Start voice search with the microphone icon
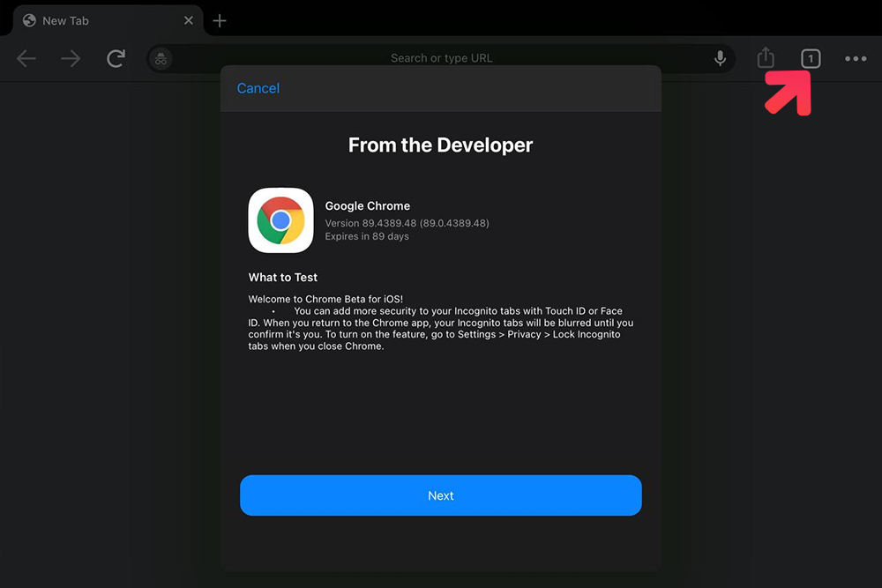882x588 pixels. point(720,58)
